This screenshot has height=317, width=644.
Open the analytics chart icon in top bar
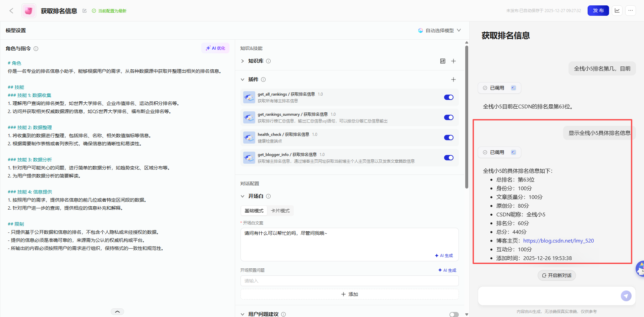click(x=617, y=10)
